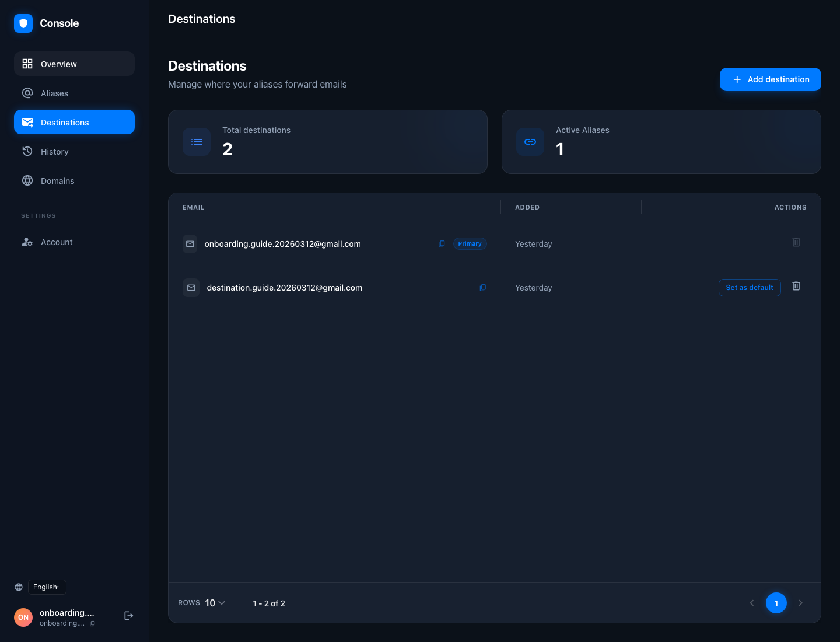This screenshot has width=840, height=642.
Task: Click the logout icon next to the user
Action: [129, 616]
